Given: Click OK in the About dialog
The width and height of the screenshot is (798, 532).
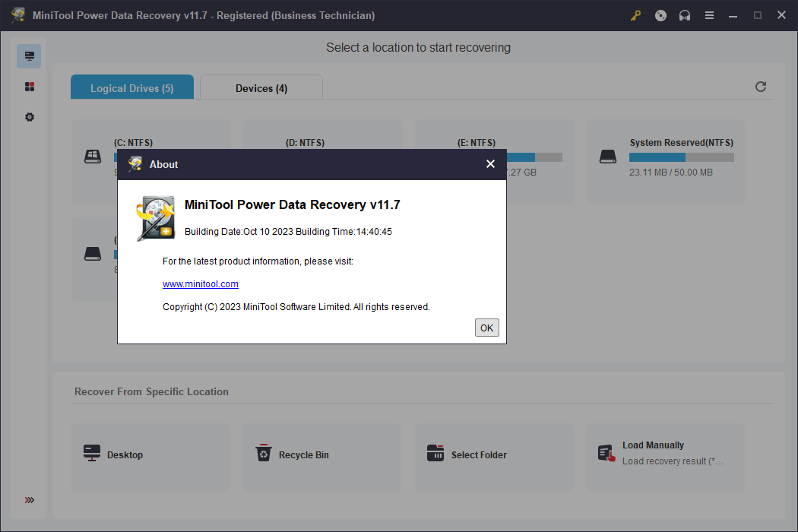Looking at the screenshot, I should 486,328.
